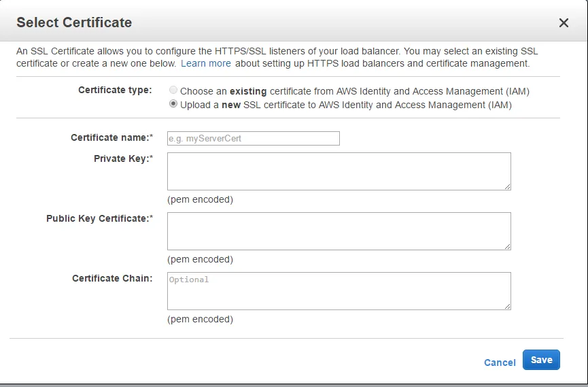
Task: Click the "Certificate name:" field label
Action: 111,137
